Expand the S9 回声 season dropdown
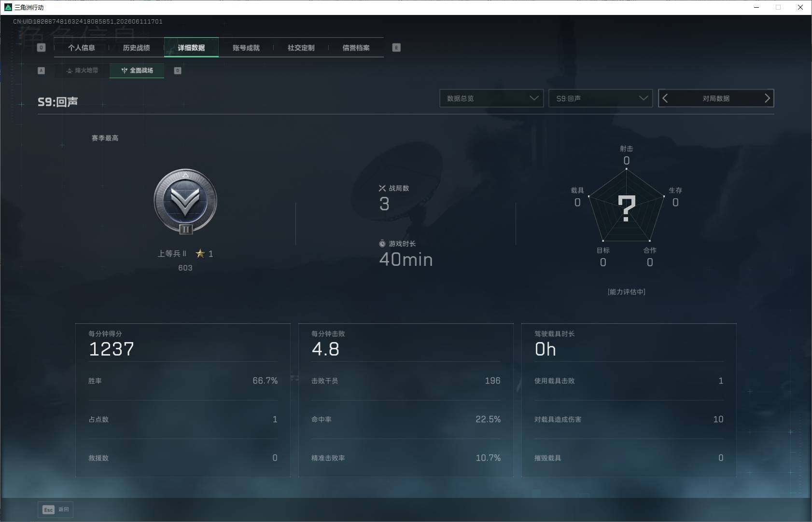 pos(601,98)
